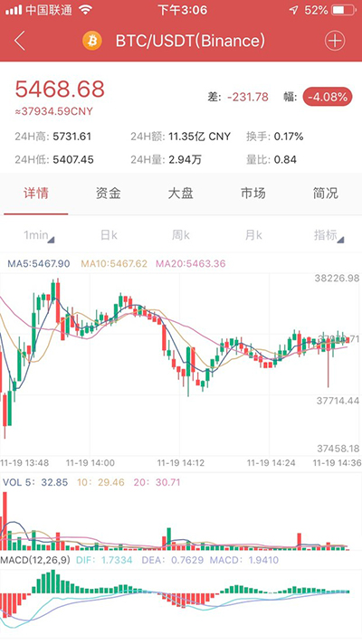Choose the 月k chart period

253,235
